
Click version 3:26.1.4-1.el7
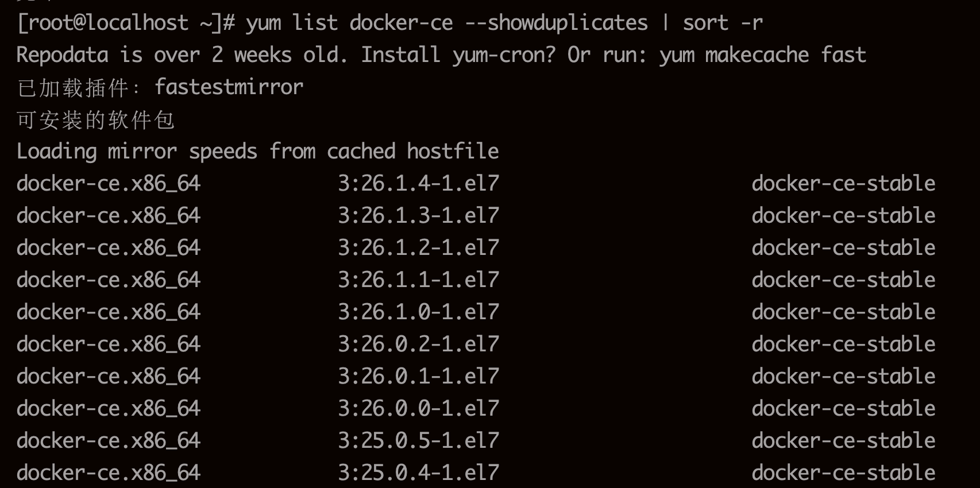pos(418,184)
